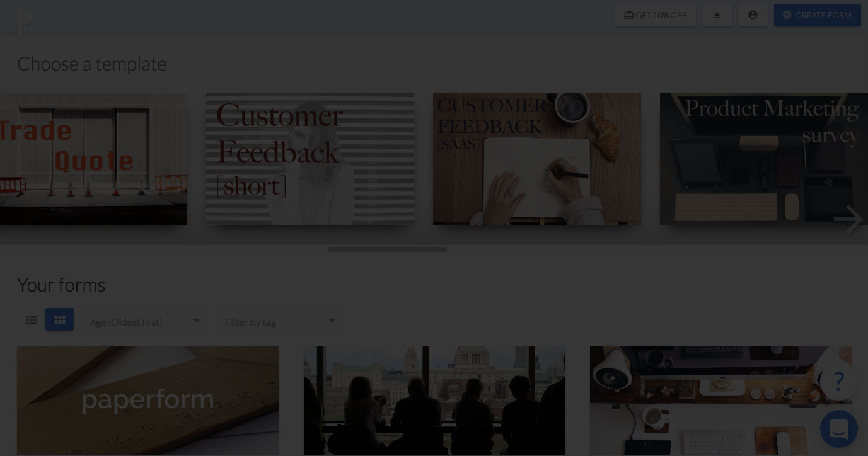The height and width of the screenshot is (456, 868).
Task: Choose the Customer Feedback SAAS template
Action: [x=537, y=159]
